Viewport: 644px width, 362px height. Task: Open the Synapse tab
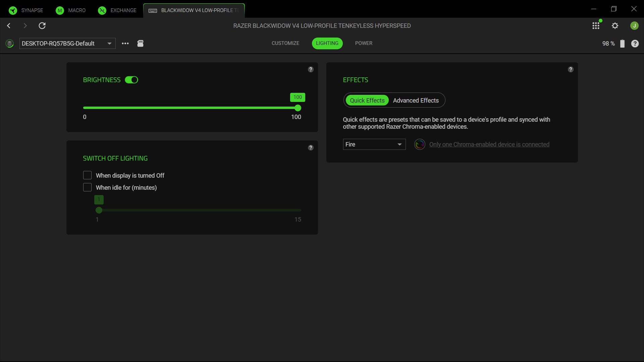[x=26, y=10]
